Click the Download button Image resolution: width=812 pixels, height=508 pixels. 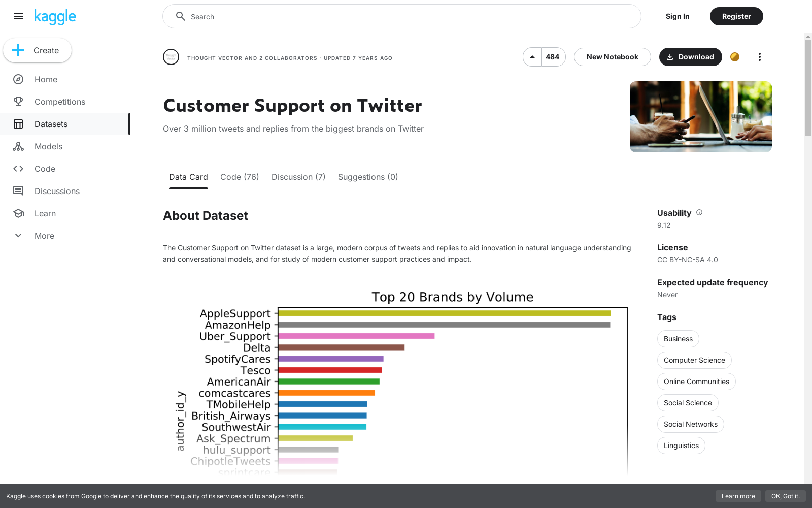click(x=690, y=57)
